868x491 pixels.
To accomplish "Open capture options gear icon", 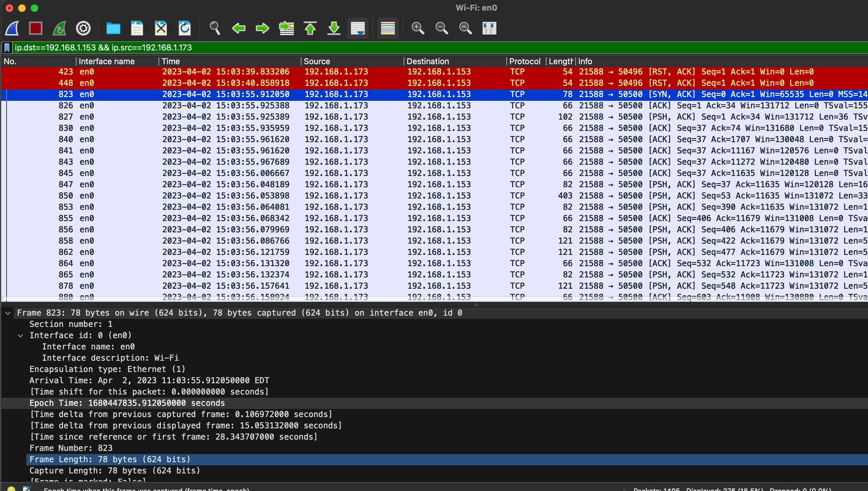I will [x=83, y=28].
